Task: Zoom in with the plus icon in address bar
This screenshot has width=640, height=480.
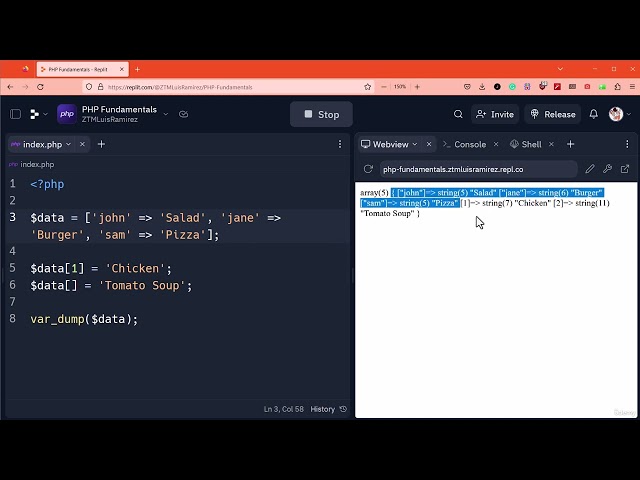Action: 417,87
